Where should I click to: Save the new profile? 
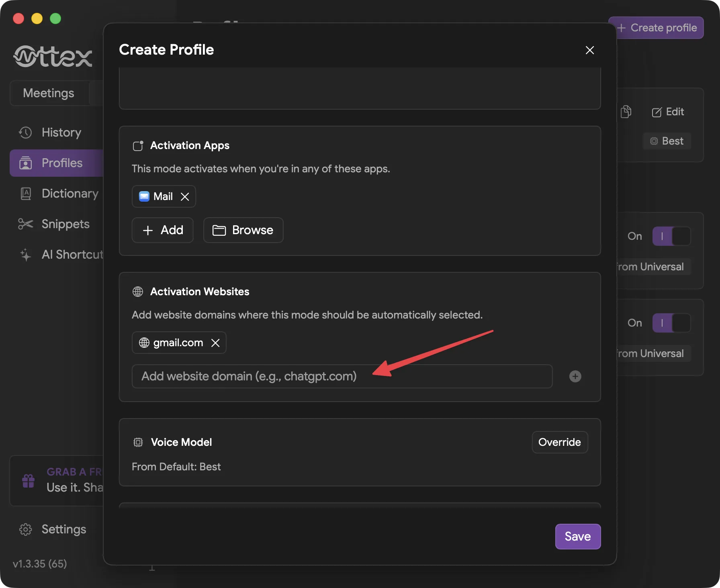tap(578, 537)
